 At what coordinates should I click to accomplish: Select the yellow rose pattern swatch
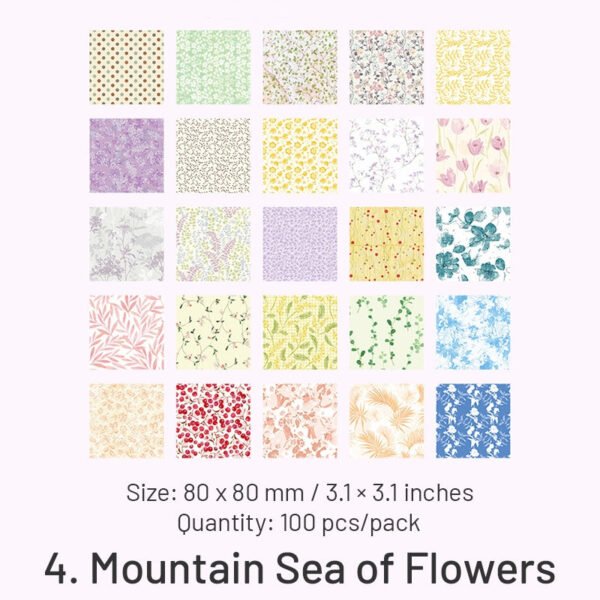300,155
